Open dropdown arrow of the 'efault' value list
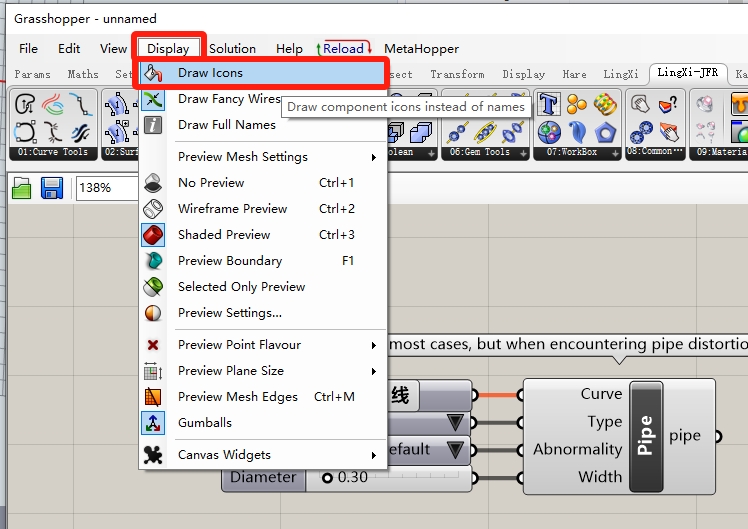748x529 pixels. [456, 449]
